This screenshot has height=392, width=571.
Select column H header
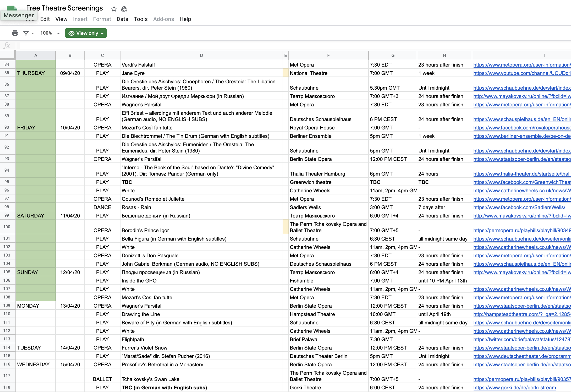[x=444, y=55]
